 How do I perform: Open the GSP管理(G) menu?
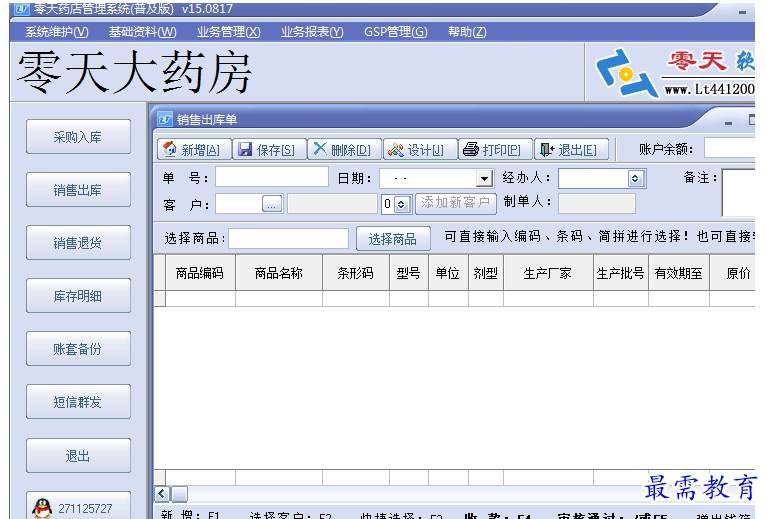tap(396, 32)
